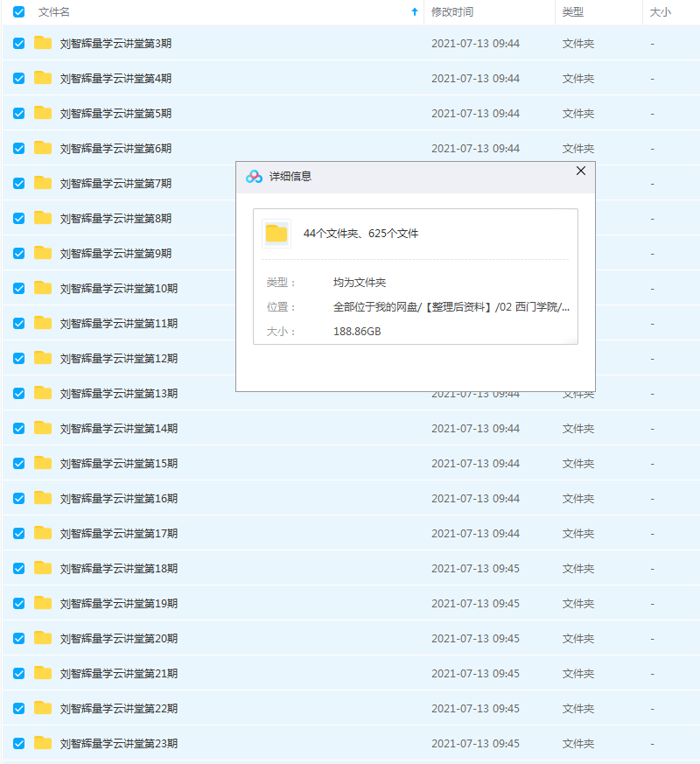This screenshot has height=764, width=700.
Task: Click the folder icon for 第23期
Action: [x=43, y=743]
